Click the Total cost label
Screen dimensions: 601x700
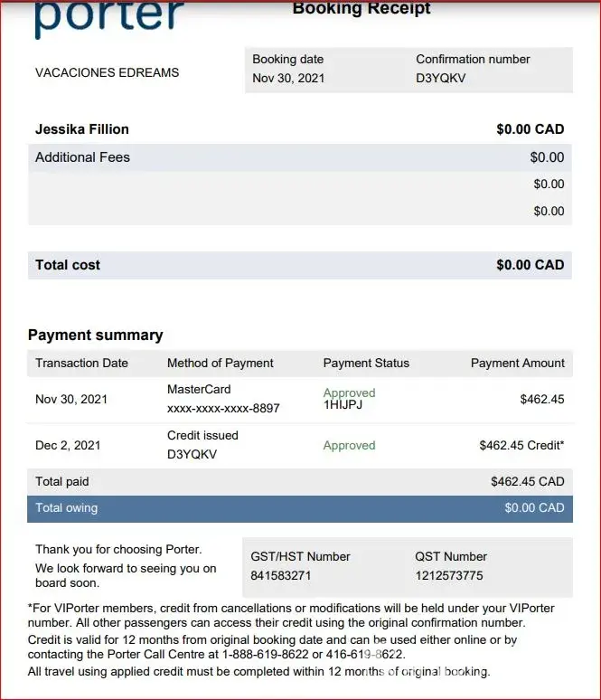pos(68,265)
